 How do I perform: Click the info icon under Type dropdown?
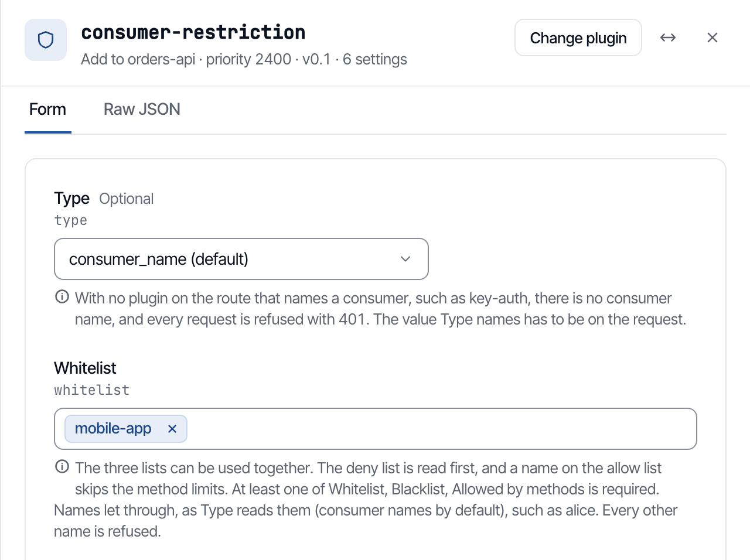[62, 297]
